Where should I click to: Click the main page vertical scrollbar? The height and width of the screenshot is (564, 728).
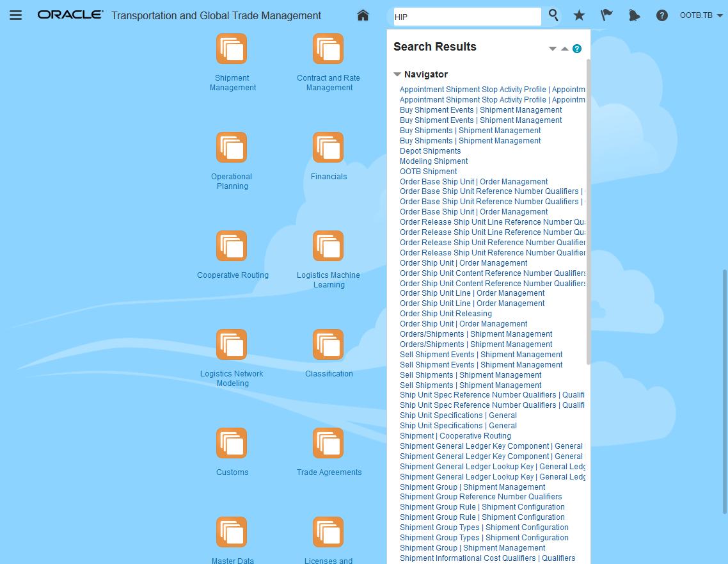click(725, 391)
